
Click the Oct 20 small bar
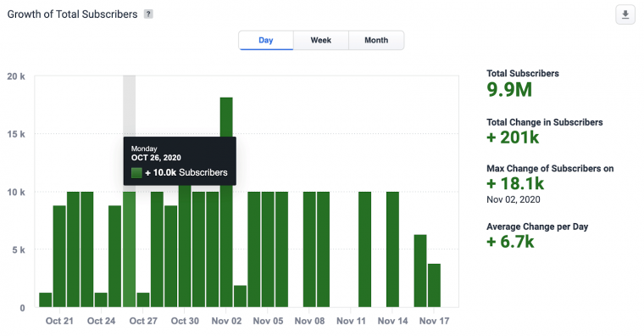[46, 300]
